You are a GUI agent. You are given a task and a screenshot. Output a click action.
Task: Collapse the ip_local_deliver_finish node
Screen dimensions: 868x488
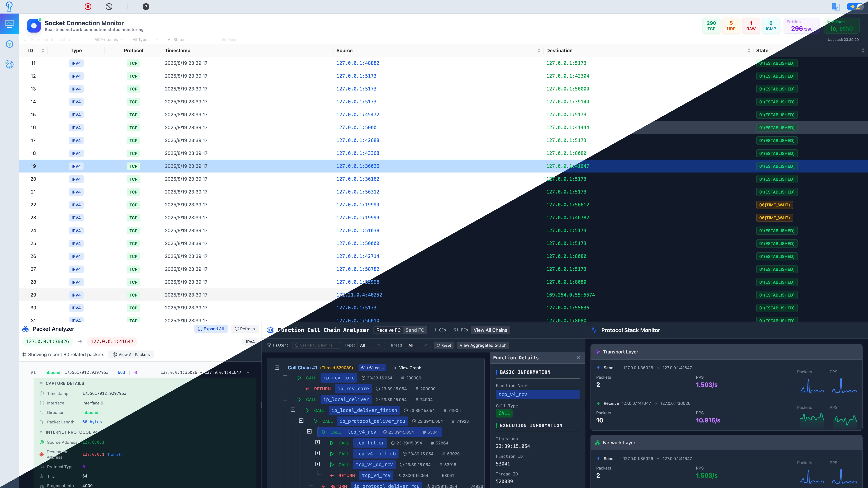pos(293,410)
